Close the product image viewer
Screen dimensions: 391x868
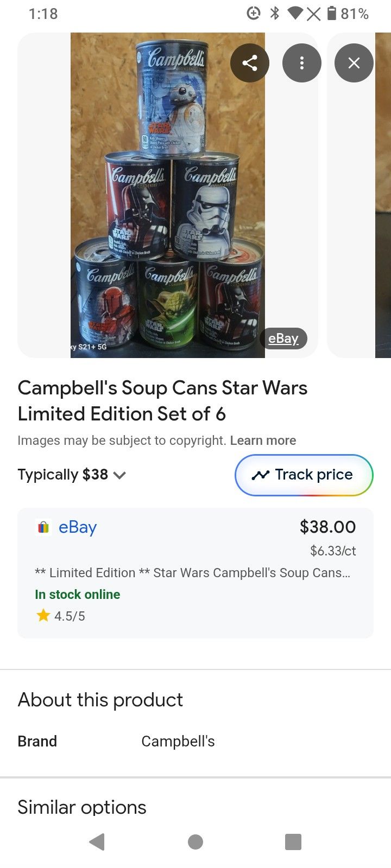[354, 63]
